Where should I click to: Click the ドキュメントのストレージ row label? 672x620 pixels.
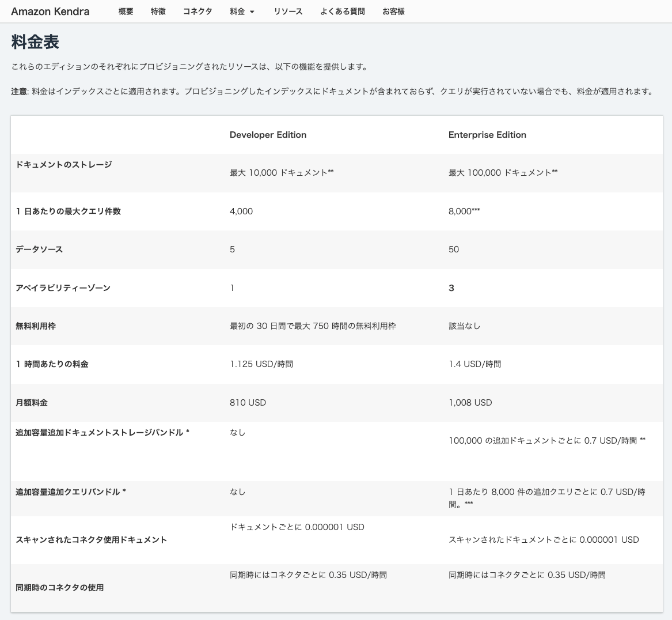pyautogui.click(x=64, y=165)
